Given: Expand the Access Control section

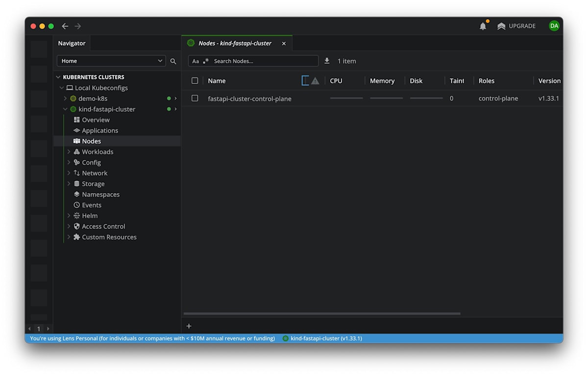Looking at the screenshot, I should point(69,226).
